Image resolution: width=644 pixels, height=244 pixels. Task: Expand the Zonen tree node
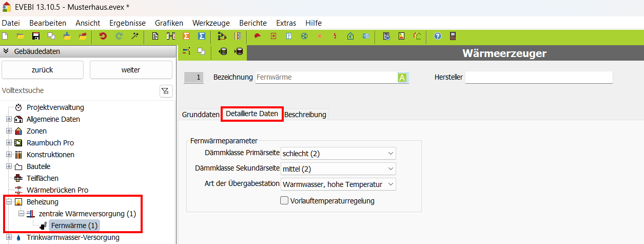9,131
